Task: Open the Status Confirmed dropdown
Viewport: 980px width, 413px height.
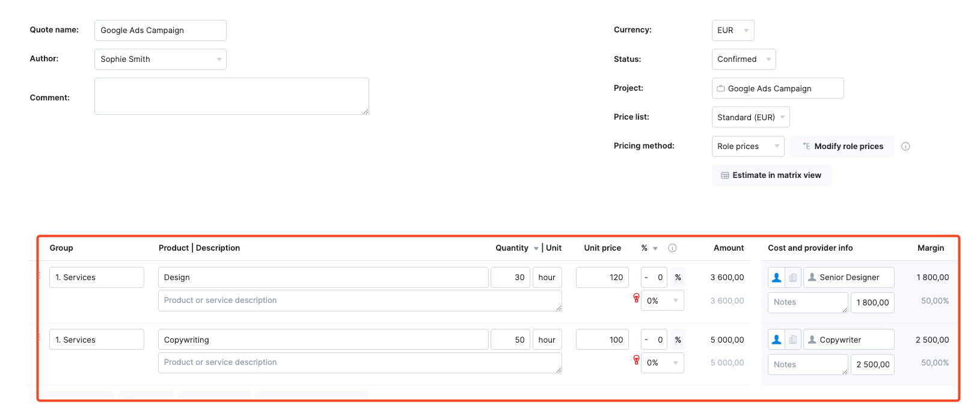Action: point(744,59)
